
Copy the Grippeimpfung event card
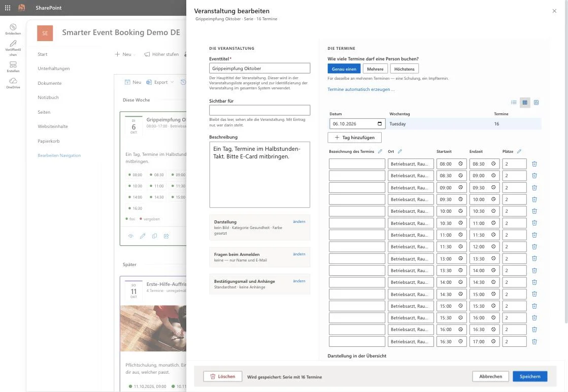click(x=155, y=236)
